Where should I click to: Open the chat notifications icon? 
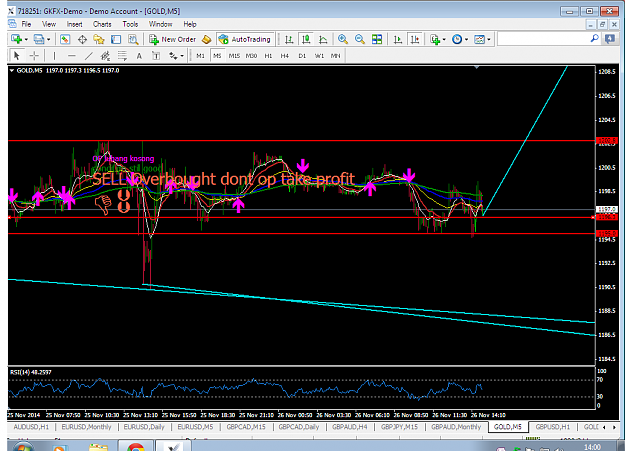[x=610, y=39]
